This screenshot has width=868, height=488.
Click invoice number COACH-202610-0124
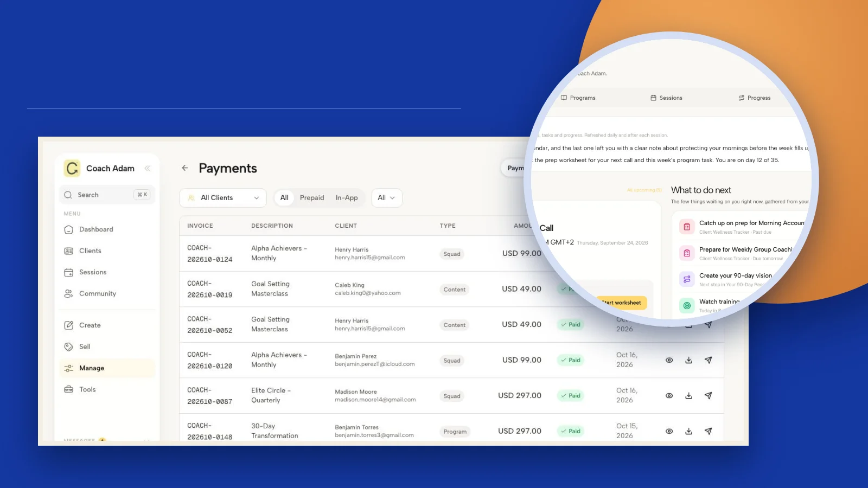[x=210, y=254]
